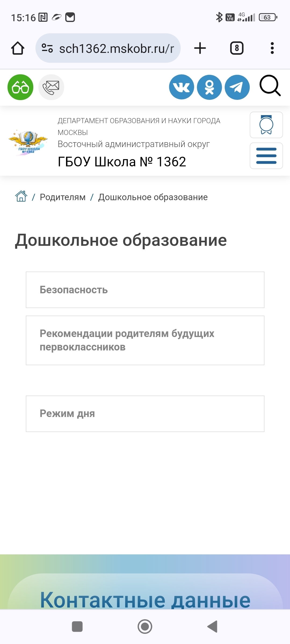Screen dimensions: 290x644
Task: Tap the award ribbon badge icon
Action: (266, 125)
